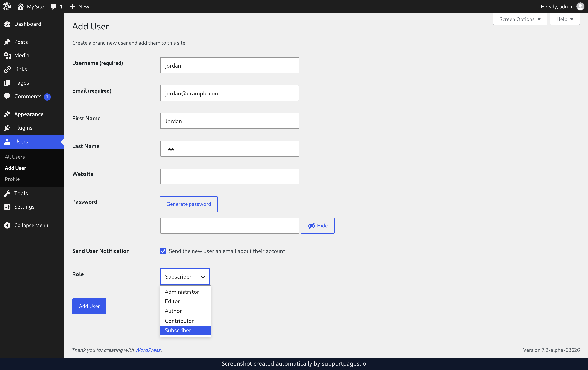Click into the Username field

point(229,65)
